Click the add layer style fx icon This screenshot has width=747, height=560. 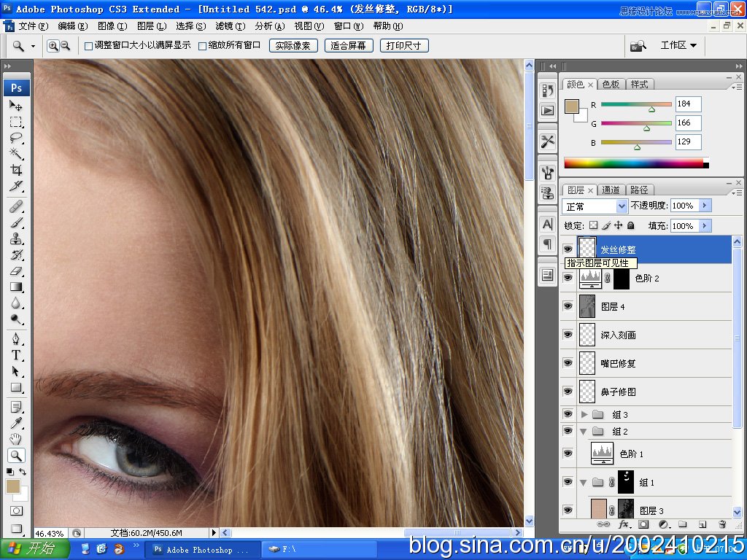click(623, 524)
